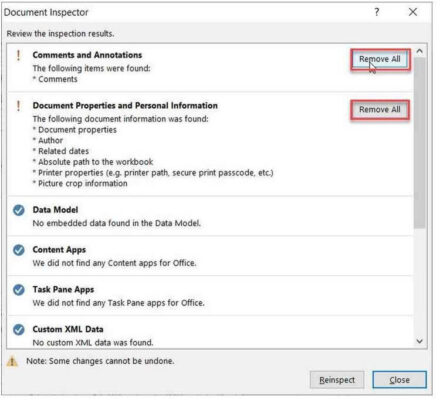Click the Data Model blue checkmark icon
The image size is (443, 400).
coord(19,210)
